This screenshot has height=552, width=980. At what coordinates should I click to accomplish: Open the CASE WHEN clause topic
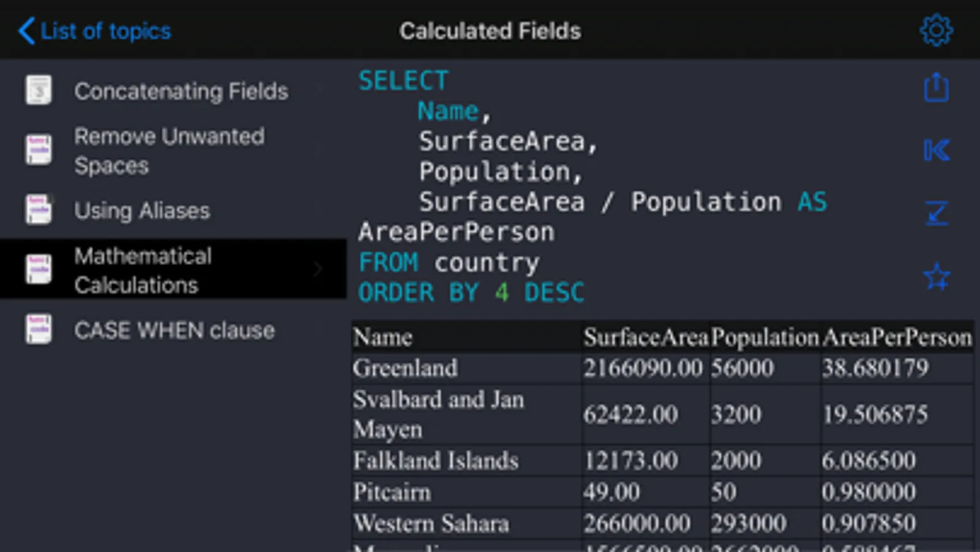pyautogui.click(x=174, y=331)
